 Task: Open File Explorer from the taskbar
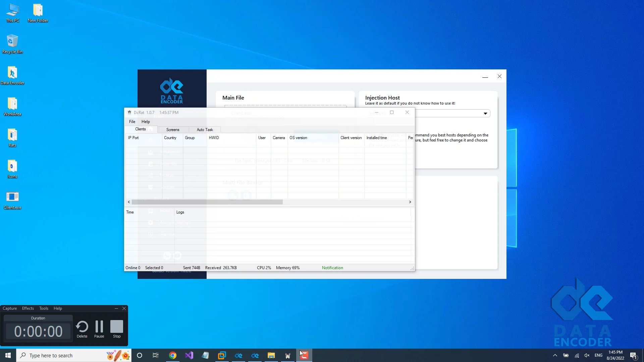point(271,355)
